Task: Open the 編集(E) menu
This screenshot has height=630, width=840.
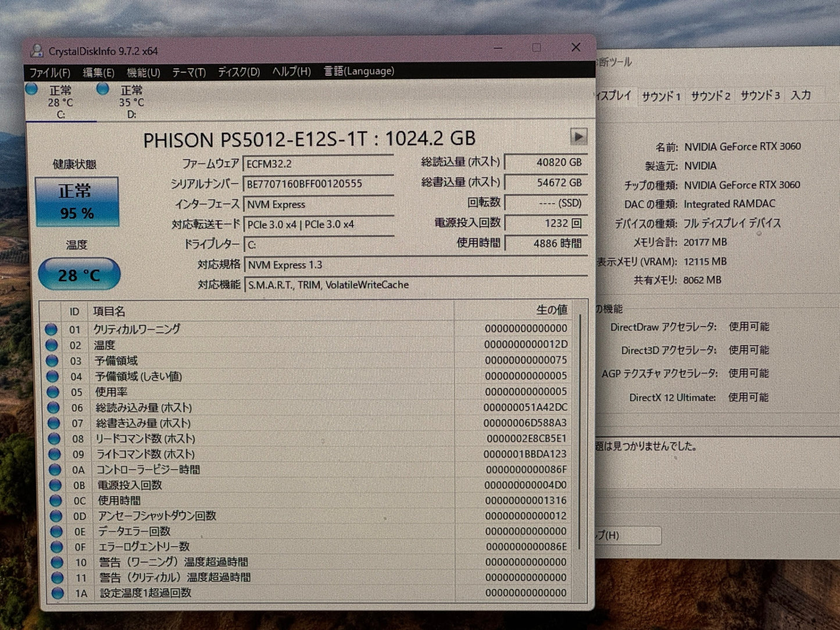Action: point(98,72)
